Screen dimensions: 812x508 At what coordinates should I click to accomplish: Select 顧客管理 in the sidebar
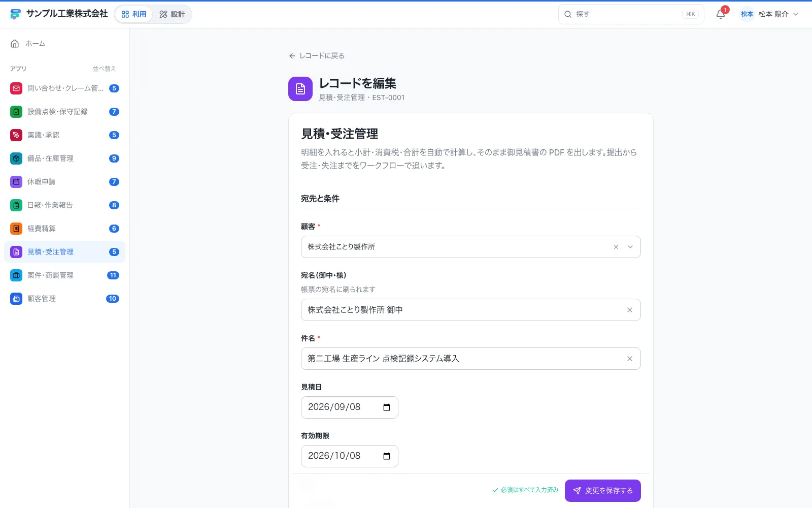click(x=64, y=299)
